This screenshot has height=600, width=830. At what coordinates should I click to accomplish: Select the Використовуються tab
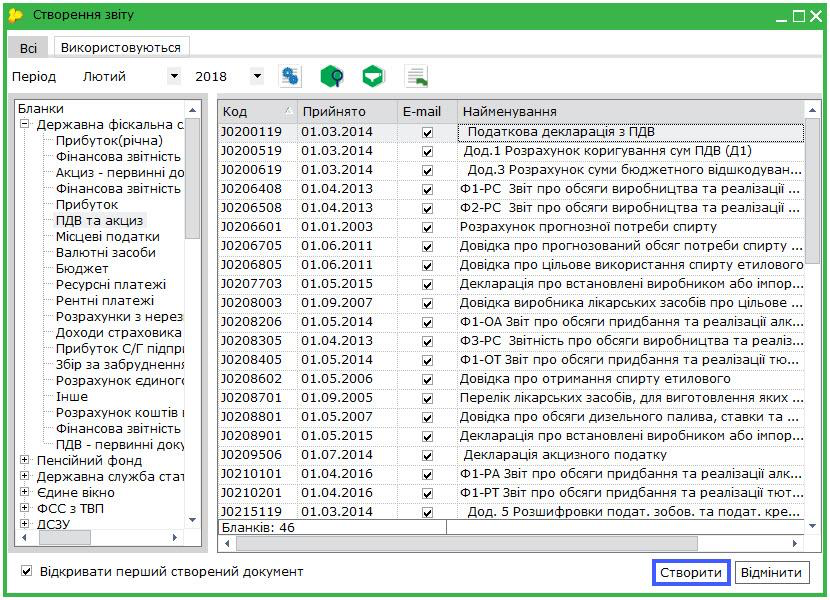click(x=120, y=47)
